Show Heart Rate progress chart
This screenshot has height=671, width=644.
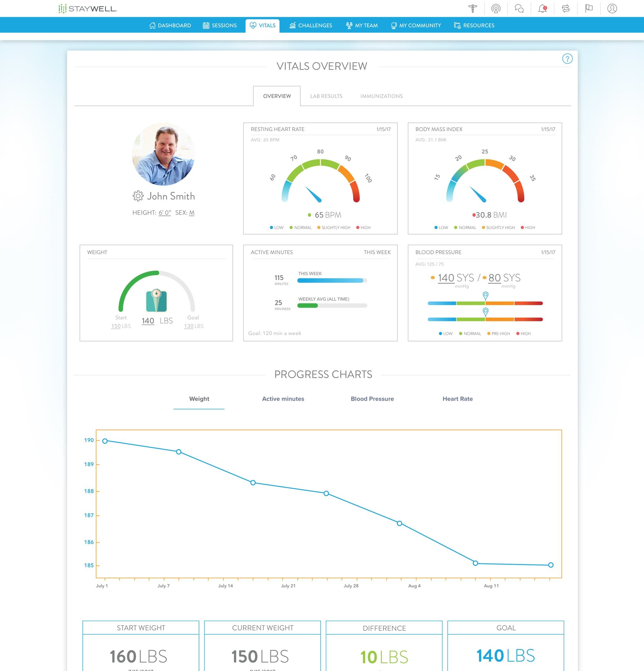[458, 399]
